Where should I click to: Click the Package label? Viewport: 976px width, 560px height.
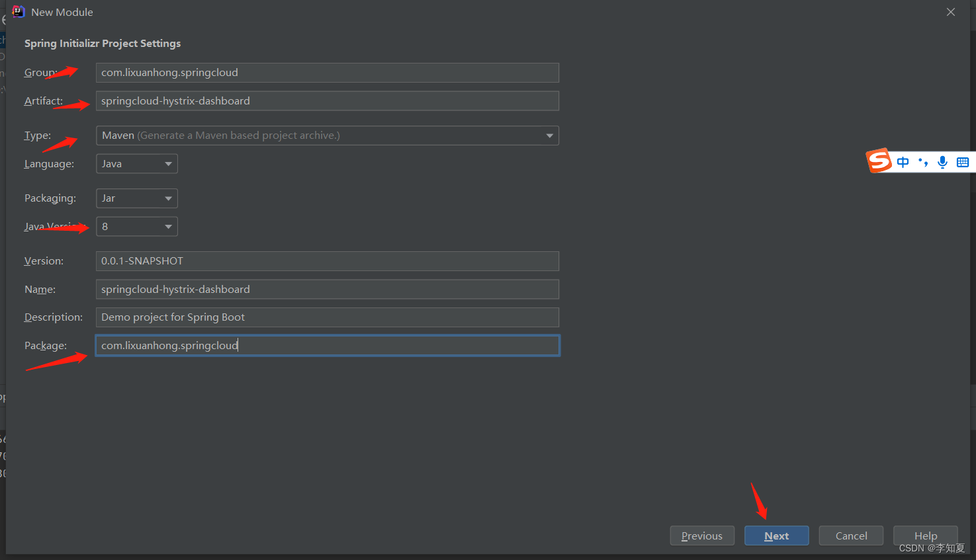click(46, 346)
